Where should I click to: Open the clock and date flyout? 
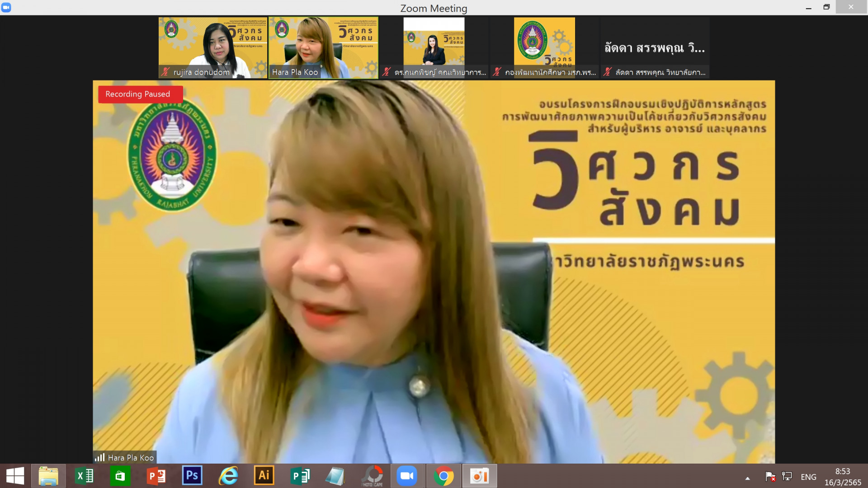click(842, 477)
